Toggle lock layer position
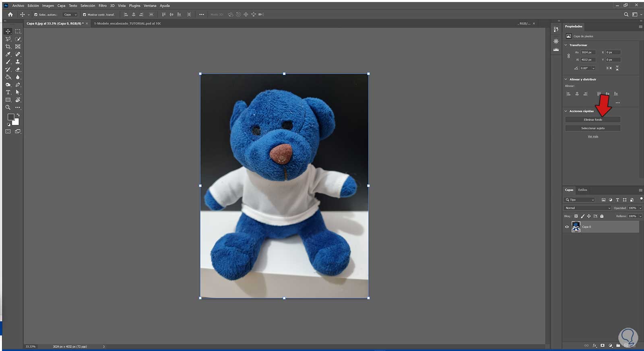The width and height of the screenshot is (644, 351). pos(589,216)
